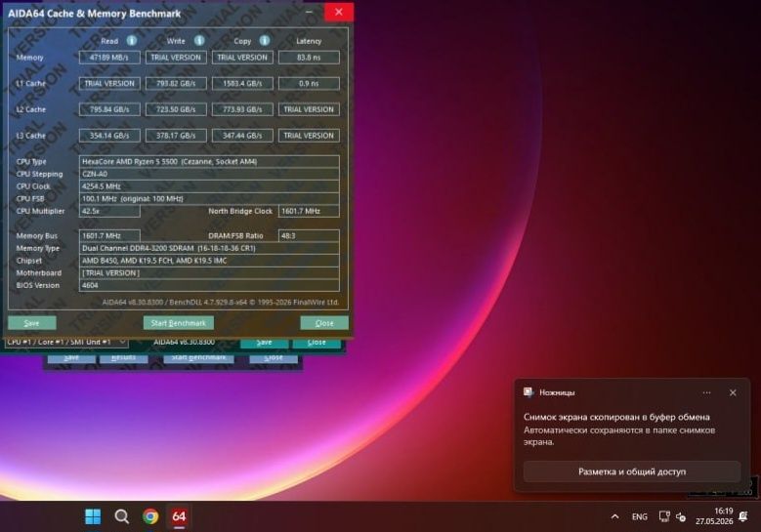
Task: Click AIDA64 v8.30.8300 label in middle window
Action: point(184,343)
